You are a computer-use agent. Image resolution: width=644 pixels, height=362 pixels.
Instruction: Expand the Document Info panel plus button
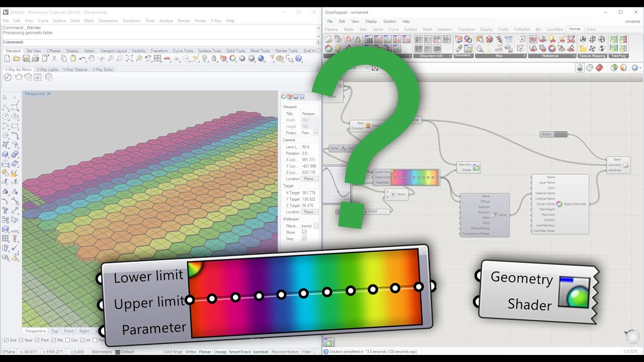pyautogui.click(x=451, y=56)
